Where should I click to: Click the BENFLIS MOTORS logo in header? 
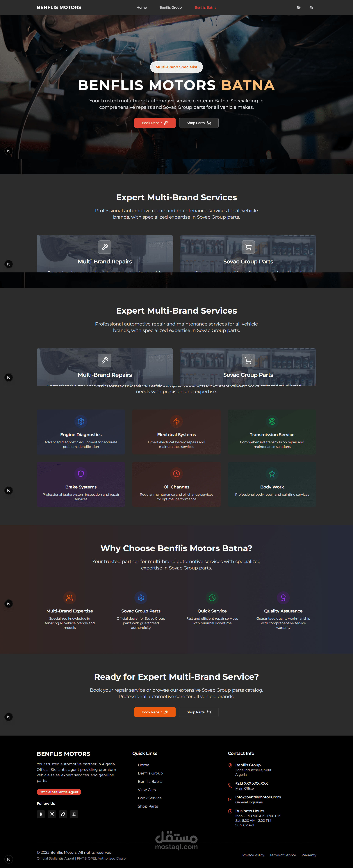pyautogui.click(x=59, y=7)
